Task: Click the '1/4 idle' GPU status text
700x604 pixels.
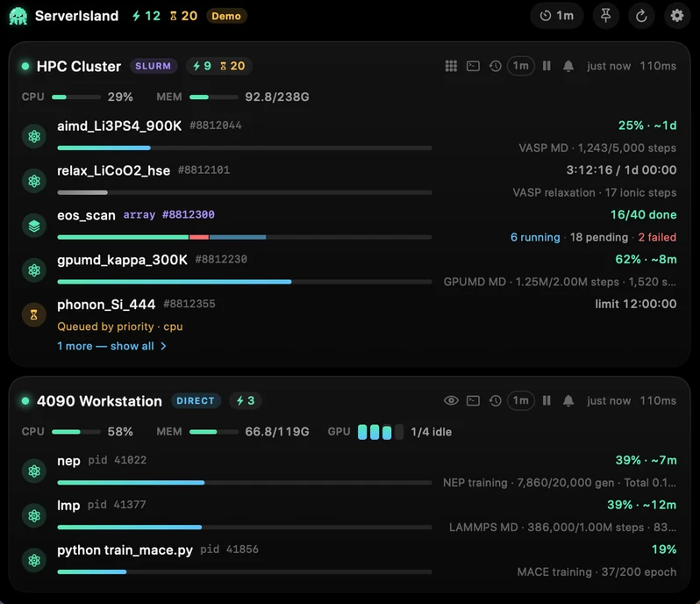Action: 432,432
